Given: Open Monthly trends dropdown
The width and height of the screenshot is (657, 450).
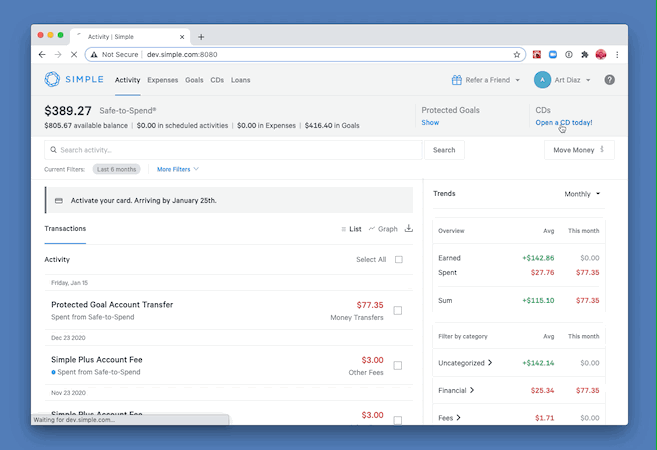Looking at the screenshot, I should click(x=582, y=194).
